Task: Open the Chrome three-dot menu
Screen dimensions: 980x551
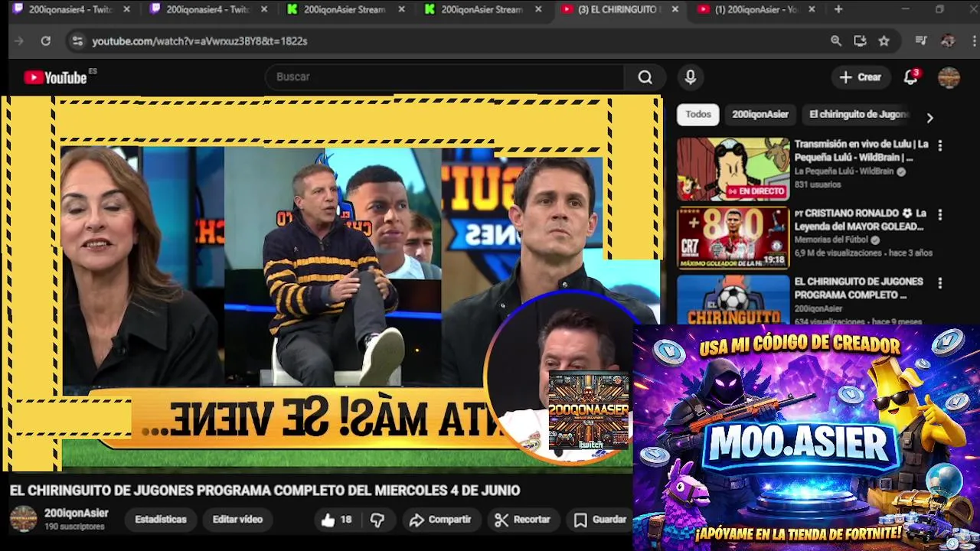Action: point(972,41)
